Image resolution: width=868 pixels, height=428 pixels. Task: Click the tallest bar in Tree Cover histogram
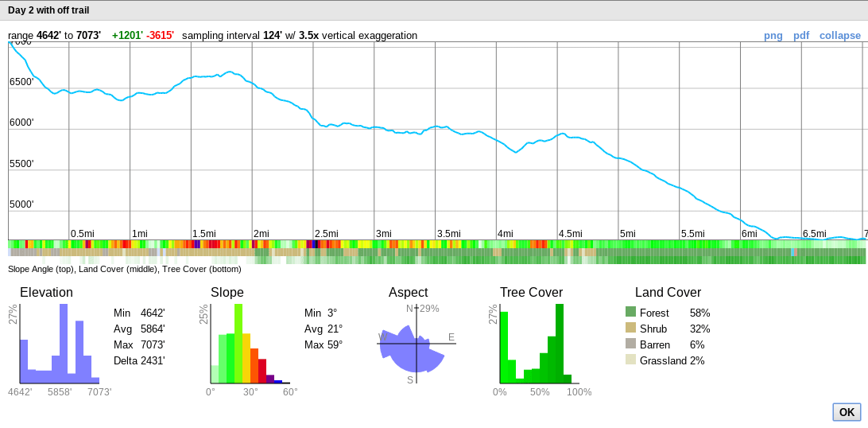(x=560, y=344)
